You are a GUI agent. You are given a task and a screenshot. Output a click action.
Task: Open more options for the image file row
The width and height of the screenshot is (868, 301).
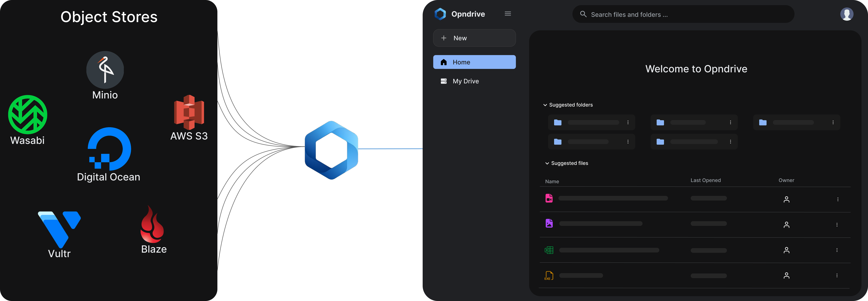(837, 225)
